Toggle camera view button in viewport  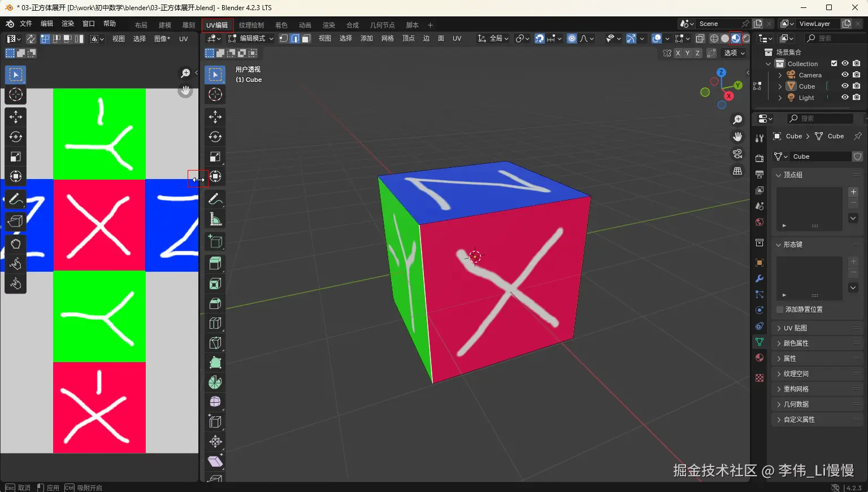pos(737,154)
